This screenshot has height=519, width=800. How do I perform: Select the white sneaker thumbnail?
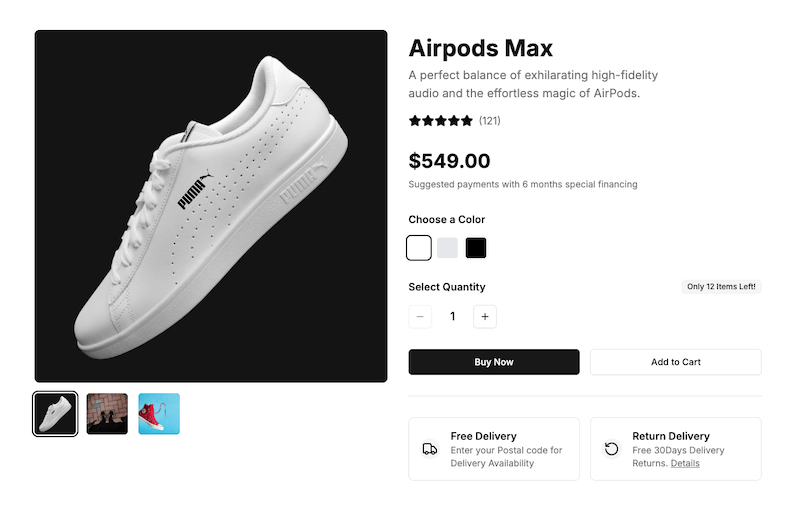[55, 414]
